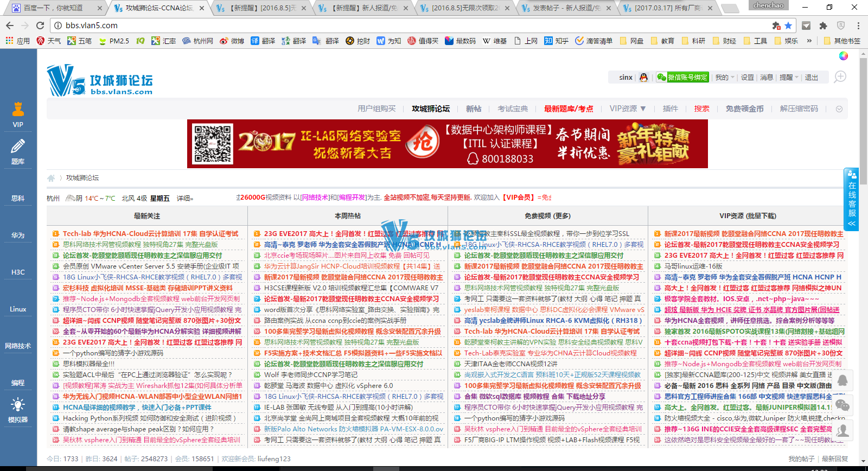Click the 2017 IE-LAB banner advertisement
Viewport: 868px width, 471px height.
pyautogui.click(x=448, y=144)
